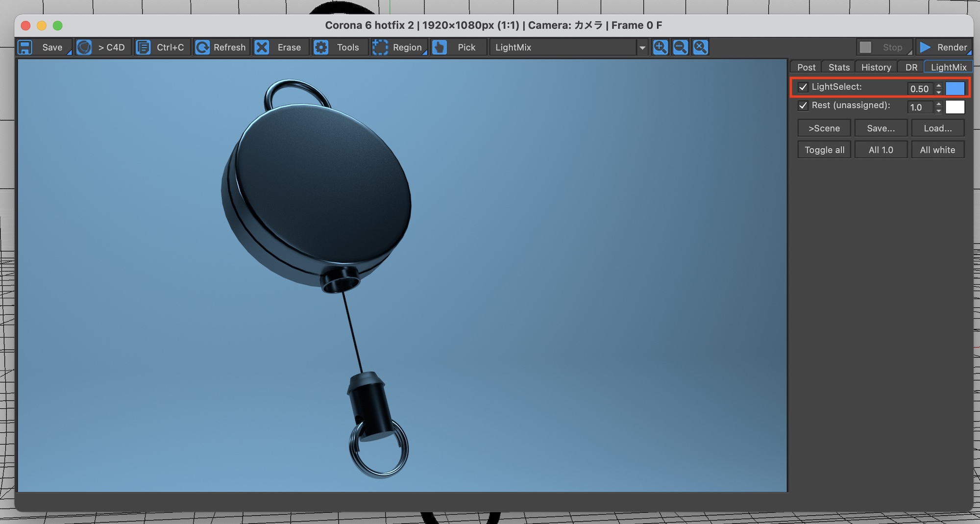Click the Save floppy disk icon
980x524 pixels.
click(25, 48)
